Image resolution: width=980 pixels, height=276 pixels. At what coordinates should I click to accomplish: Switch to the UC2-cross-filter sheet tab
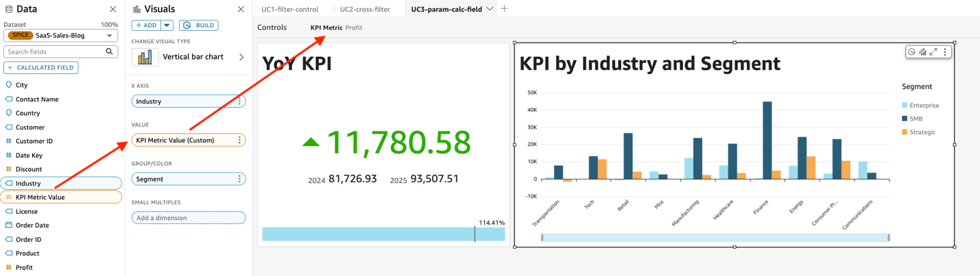[365, 10]
